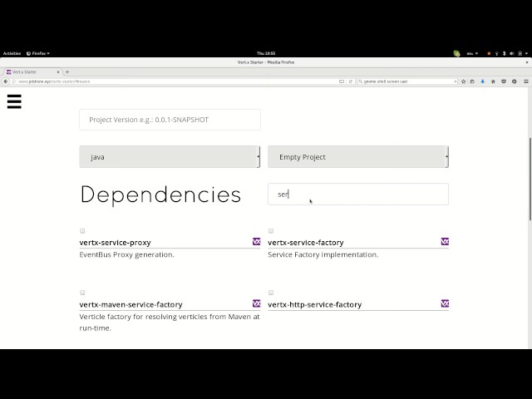Check the vertx-service-proxy dependency

click(82, 231)
